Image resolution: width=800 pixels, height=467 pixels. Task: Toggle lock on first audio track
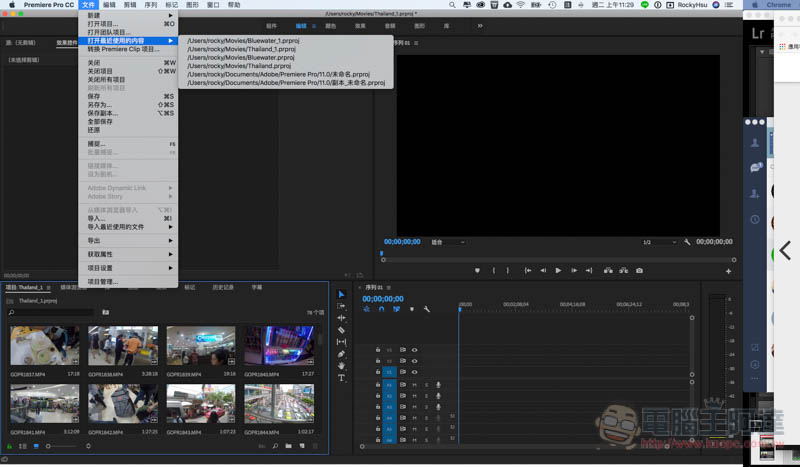click(x=378, y=385)
